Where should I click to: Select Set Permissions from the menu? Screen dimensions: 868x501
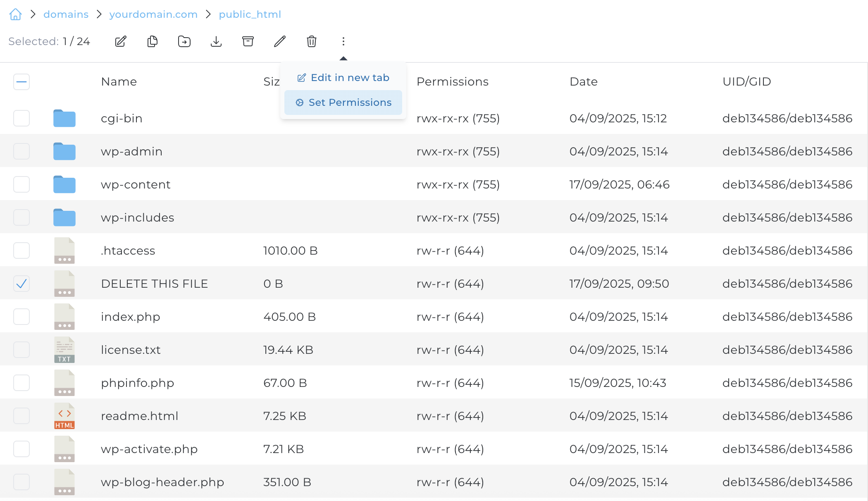350,102
